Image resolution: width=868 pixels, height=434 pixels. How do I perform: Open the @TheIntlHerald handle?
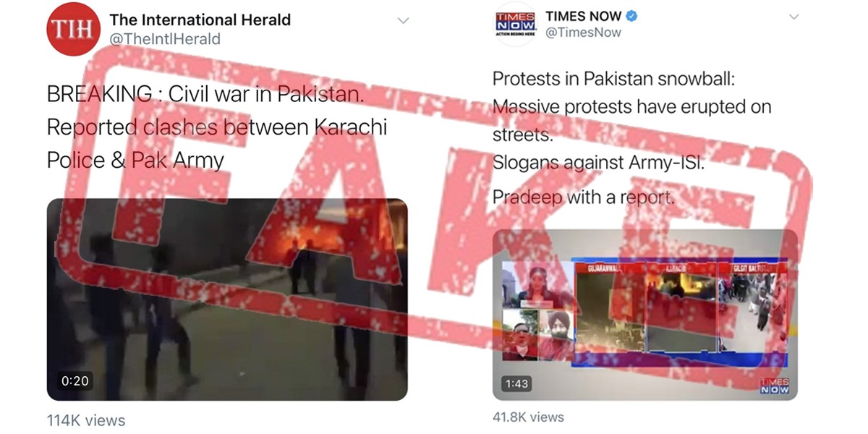coord(165,39)
